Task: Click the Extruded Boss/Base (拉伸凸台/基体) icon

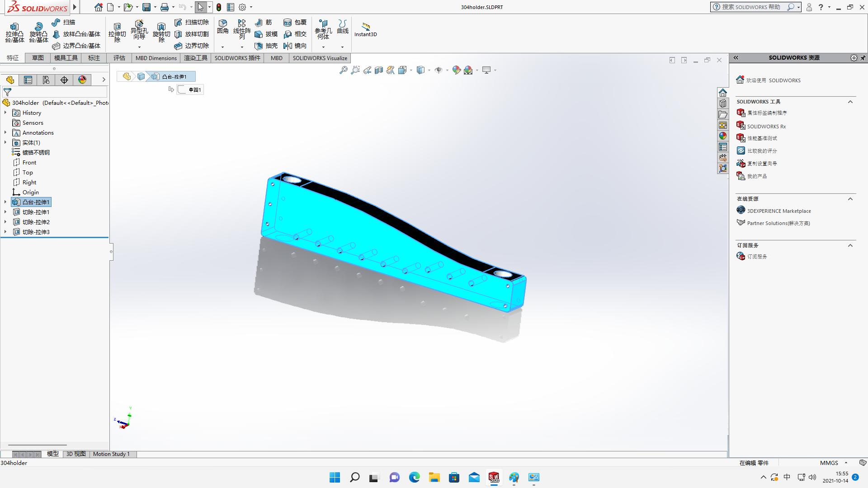Action: pos(14,28)
